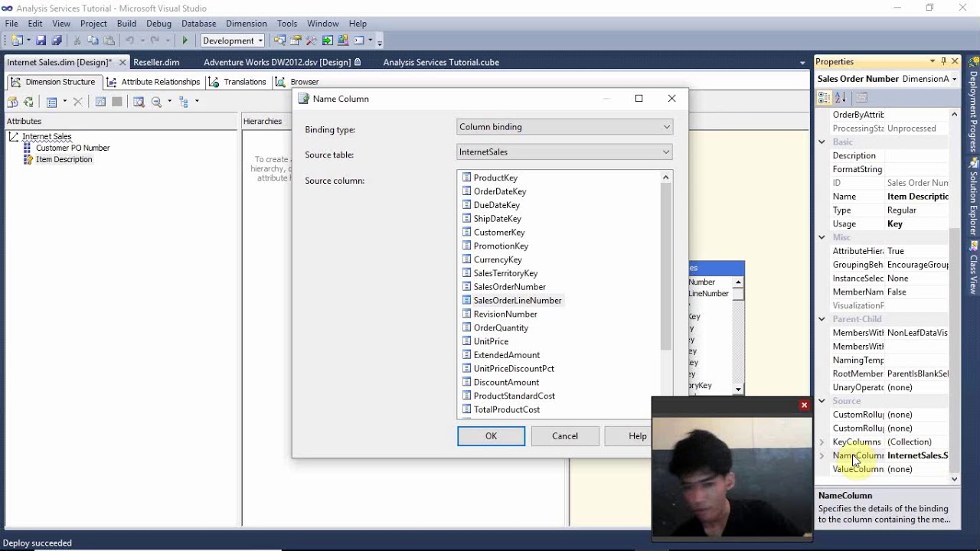Select the Categorized view icon in Properties
Image resolution: width=980 pixels, height=551 pixels.
click(824, 97)
